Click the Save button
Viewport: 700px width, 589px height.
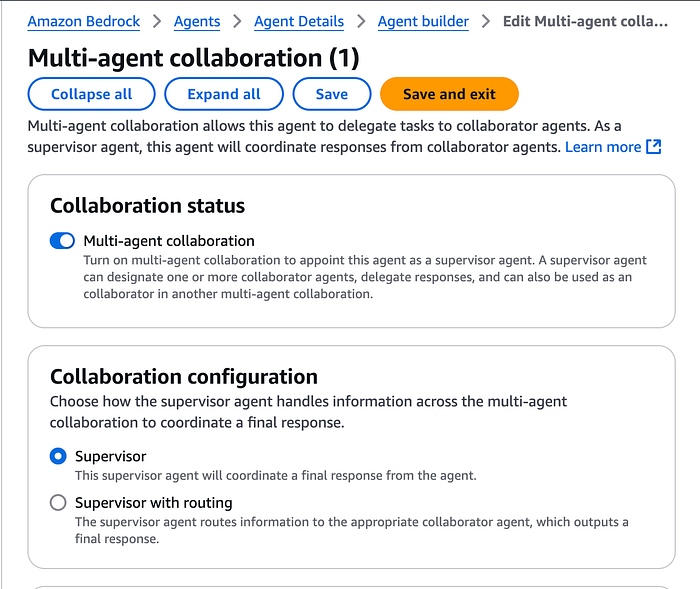[x=332, y=94]
